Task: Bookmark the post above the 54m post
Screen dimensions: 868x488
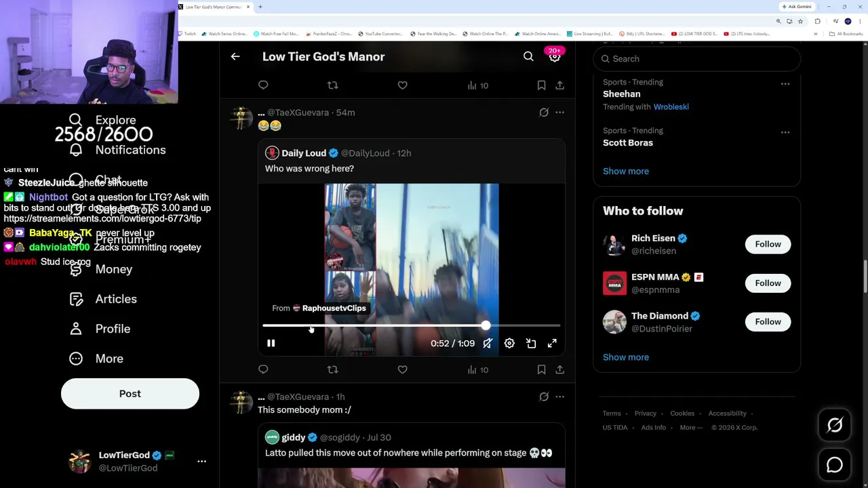Action: [541, 85]
